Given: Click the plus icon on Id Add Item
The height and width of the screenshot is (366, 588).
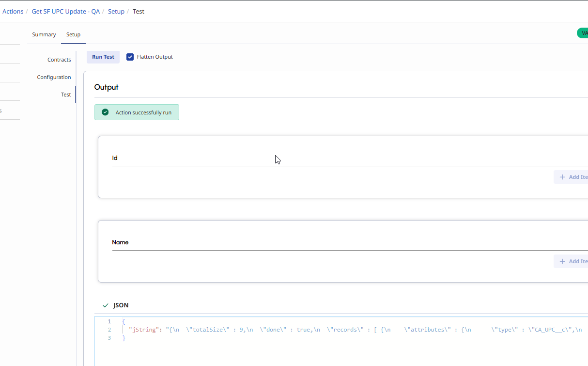Looking at the screenshot, I should (x=562, y=177).
